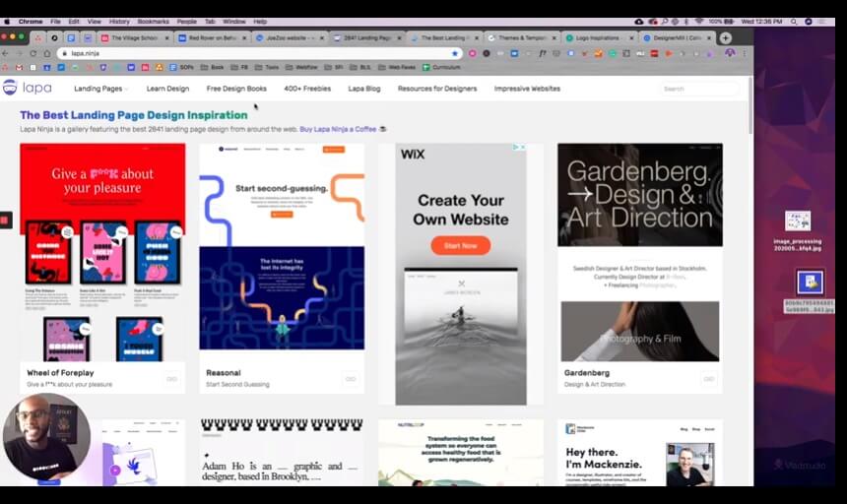Like the Reasonal card
847x504 pixels.
(351, 379)
